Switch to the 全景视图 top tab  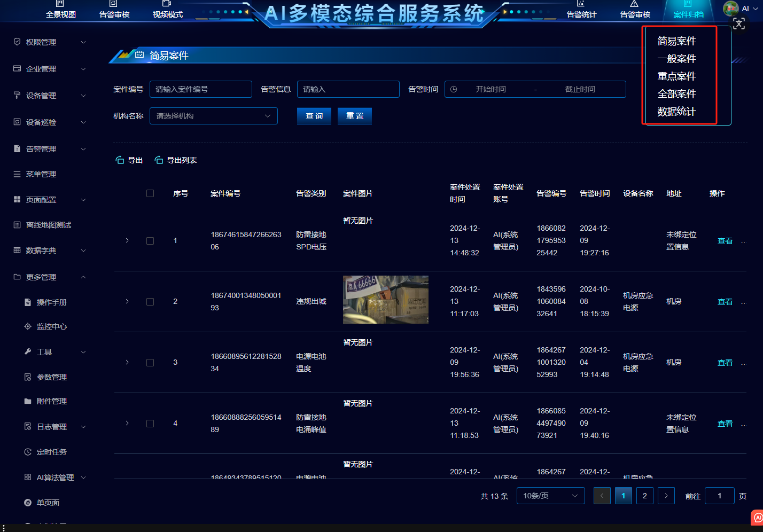[x=61, y=10]
